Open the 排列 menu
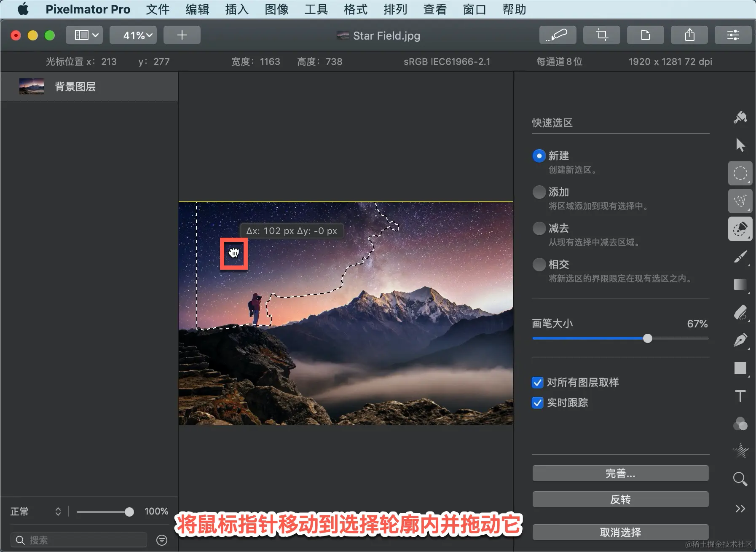Screen dimensions: 756x552 coord(395,9)
